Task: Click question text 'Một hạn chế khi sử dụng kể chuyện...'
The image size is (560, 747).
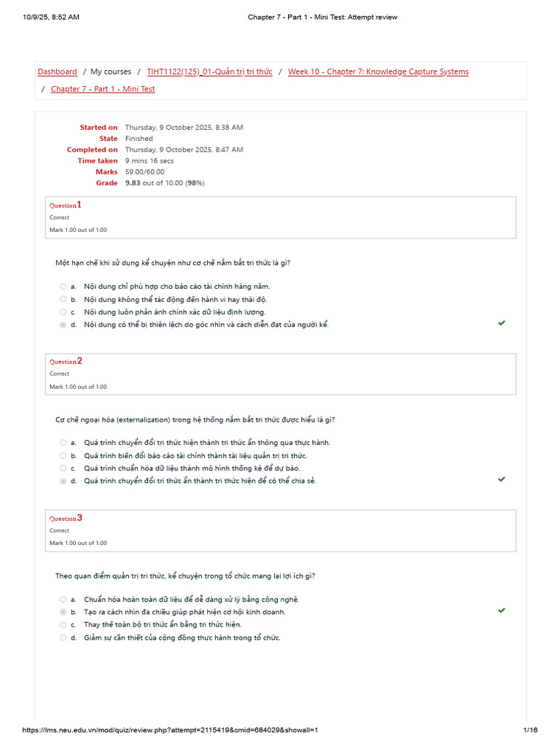Action: (173, 263)
